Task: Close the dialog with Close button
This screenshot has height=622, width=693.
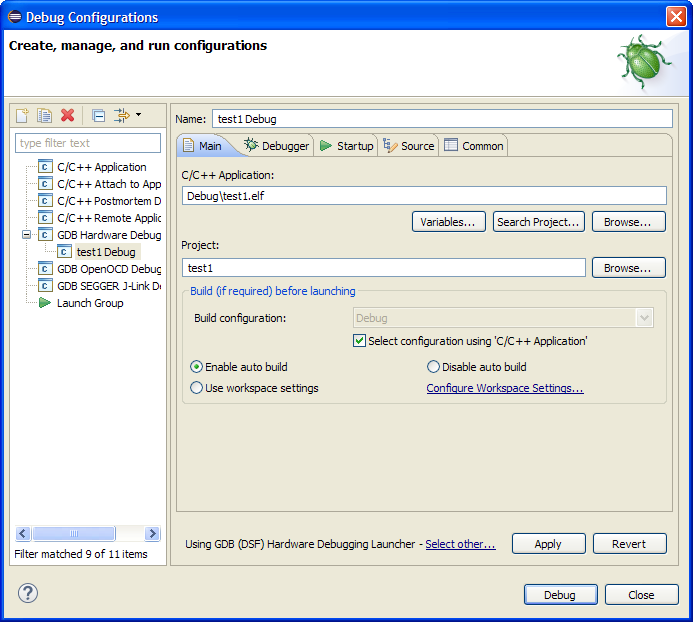Action: click(x=641, y=595)
